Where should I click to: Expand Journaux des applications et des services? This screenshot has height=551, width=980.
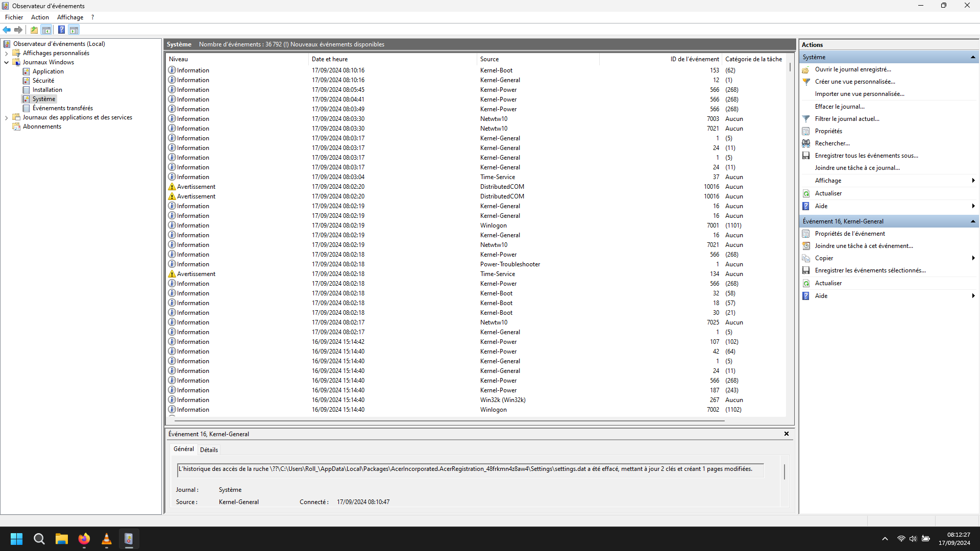6,117
